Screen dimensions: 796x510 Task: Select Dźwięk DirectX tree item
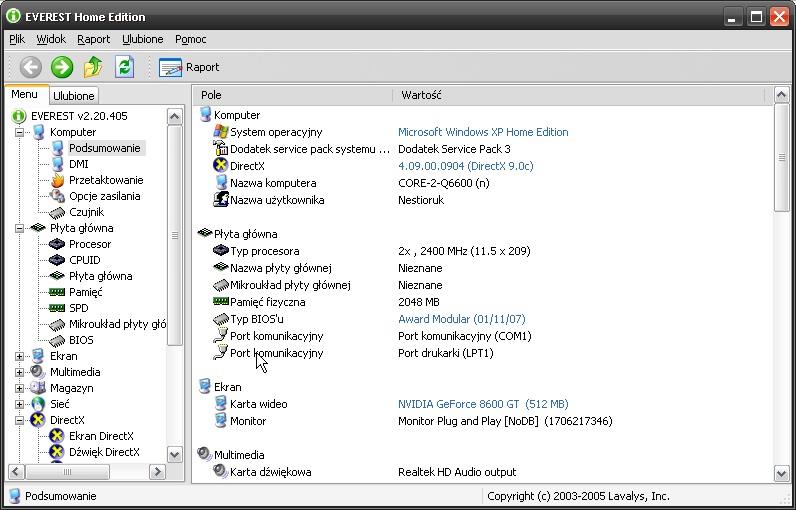(x=104, y=452)
